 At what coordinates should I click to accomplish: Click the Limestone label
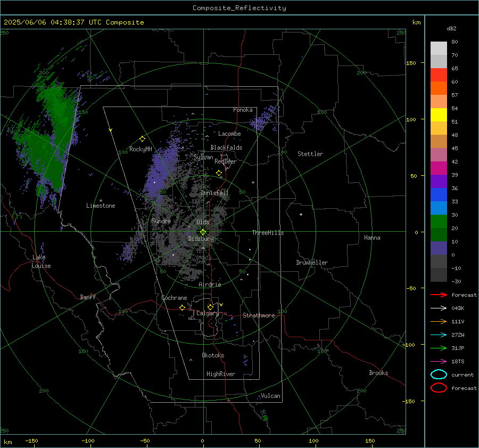click(101, 206)
